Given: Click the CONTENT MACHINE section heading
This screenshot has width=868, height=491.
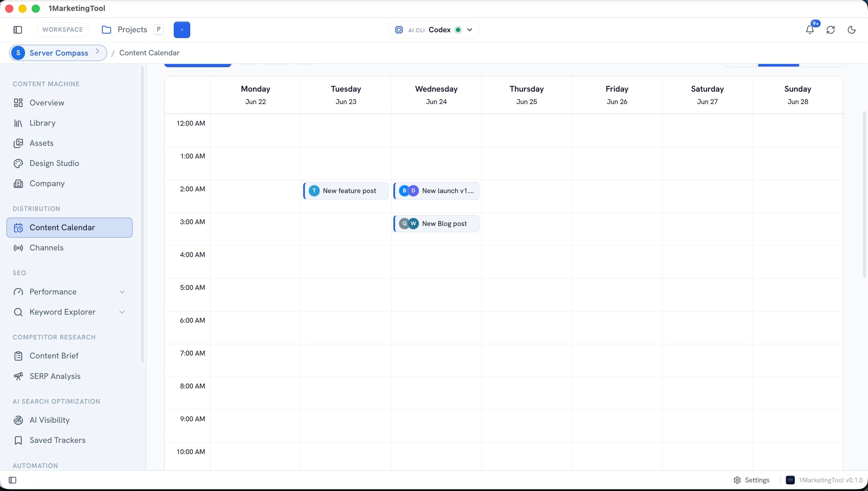Looking at the screenshot, I should click(x=46, y=84).
